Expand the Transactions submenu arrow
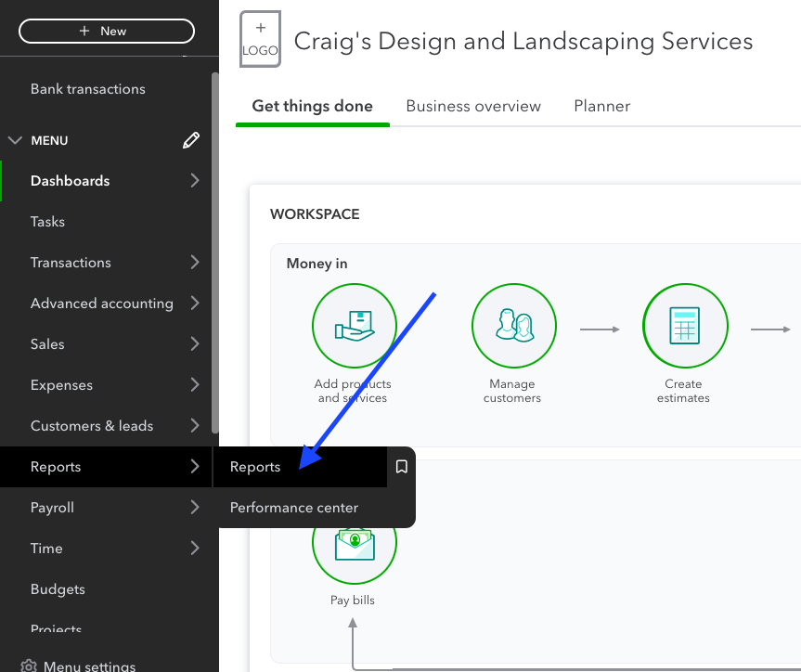Screen dimensions: 801x672 point(195,263)
